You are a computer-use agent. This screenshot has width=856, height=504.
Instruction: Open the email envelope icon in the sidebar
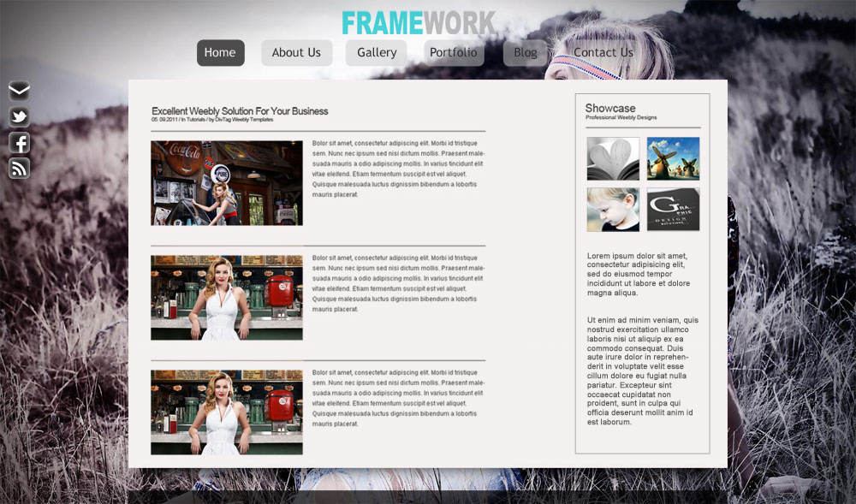(18, 89)
